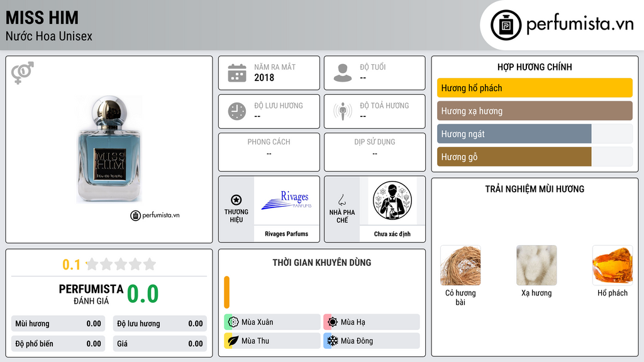The width and height of the screenshot is (644, 362).
Task: Click the Mùa Đông snowflake icon
Action: (333, 341)
